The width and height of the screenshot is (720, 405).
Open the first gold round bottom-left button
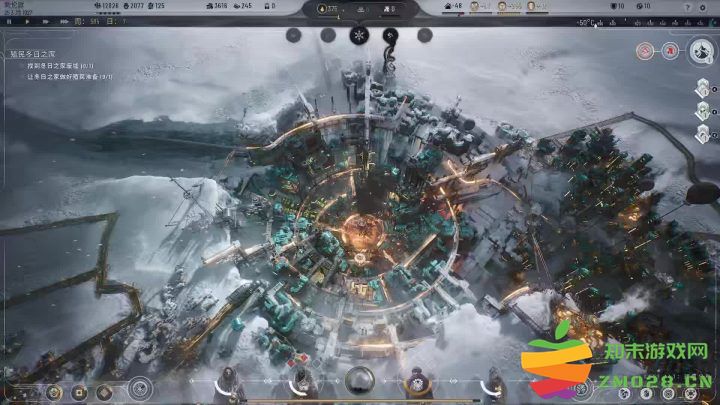pyautogui.click(x=54, y=393)
